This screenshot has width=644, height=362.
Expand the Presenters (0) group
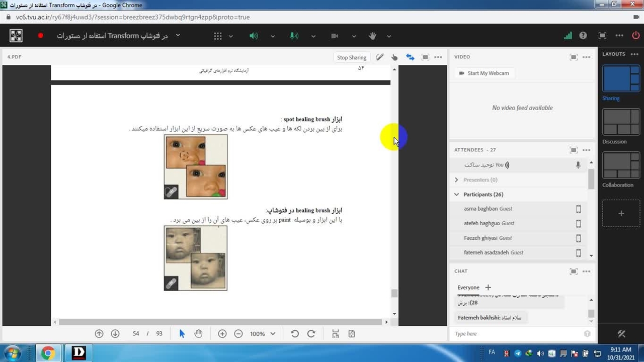(x=457, y=180)
